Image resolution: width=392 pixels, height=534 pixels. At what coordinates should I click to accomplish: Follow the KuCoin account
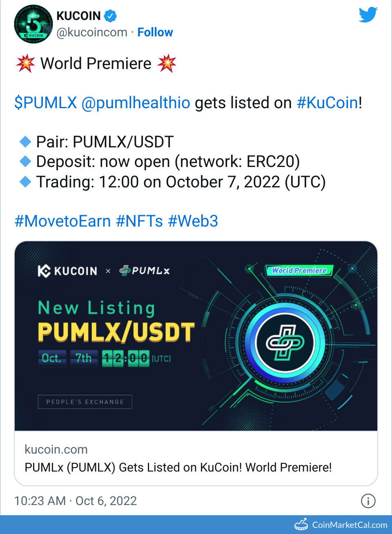tap(155, 32)
